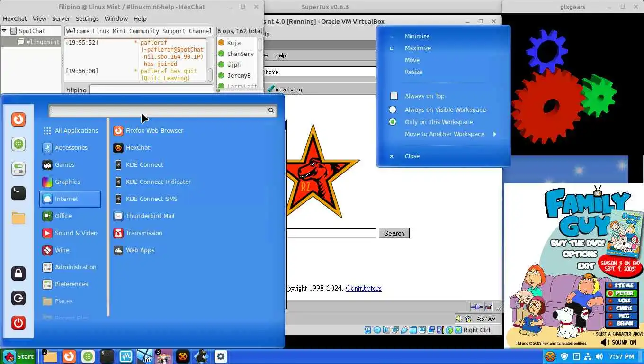Click EXIT in Family Guy window
The width and height of the screenshot is (644, 364).
[x=586, y=266]
